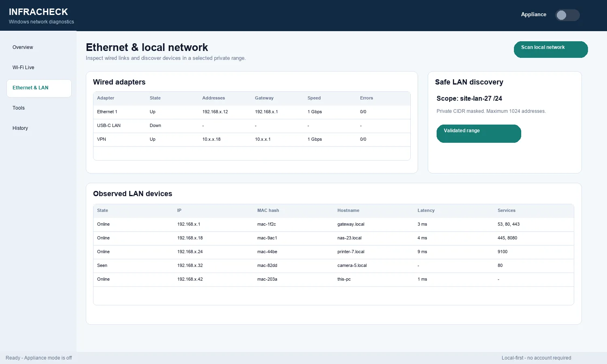Click the camera-5.local device row
The height and width of the screenshot is (364, 607).
click(333, 266)
